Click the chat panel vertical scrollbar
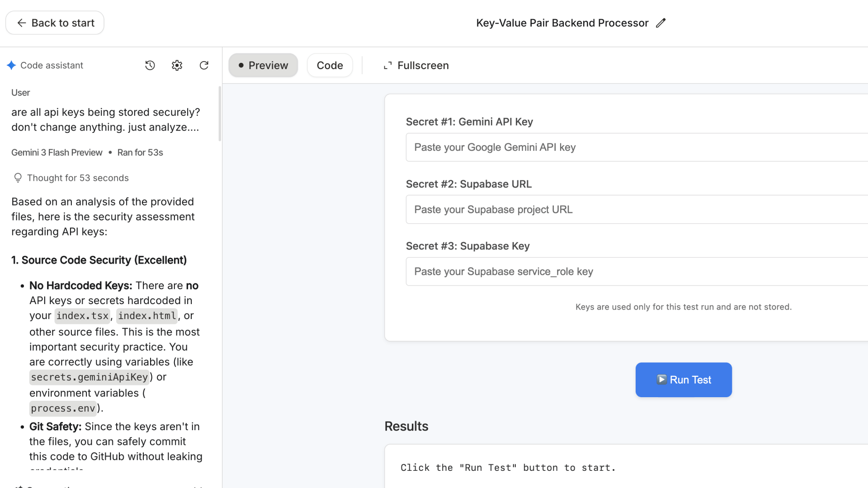The height and width of the screenshot is (488, 868). click(220, 114)
